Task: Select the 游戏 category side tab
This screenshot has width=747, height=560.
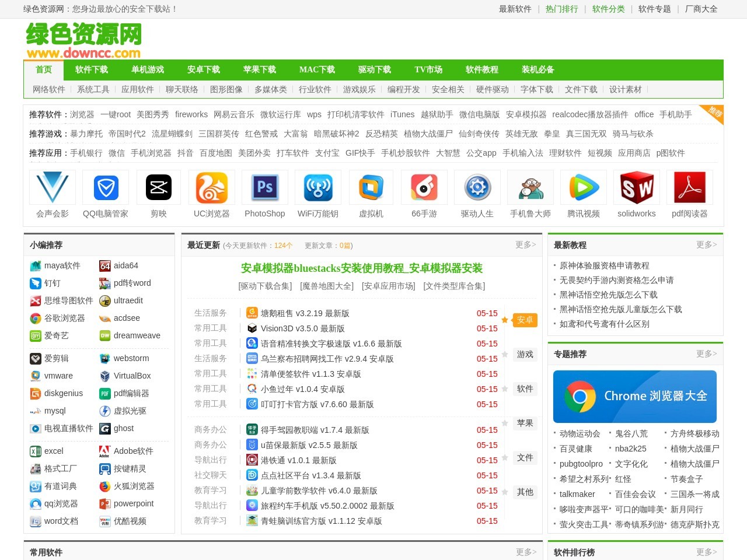Action: click(x=525, y=354)
